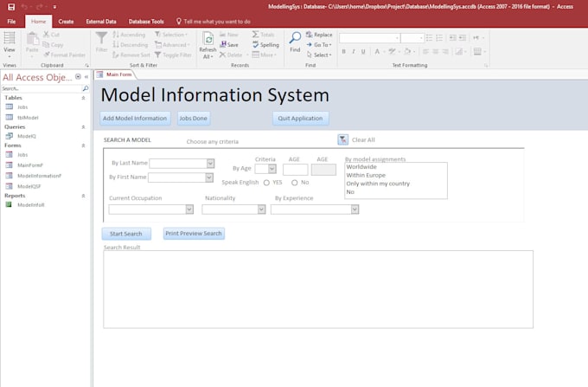588x387 pixels.
Task: Select the YES Speak English radio button
Action: 266,183
